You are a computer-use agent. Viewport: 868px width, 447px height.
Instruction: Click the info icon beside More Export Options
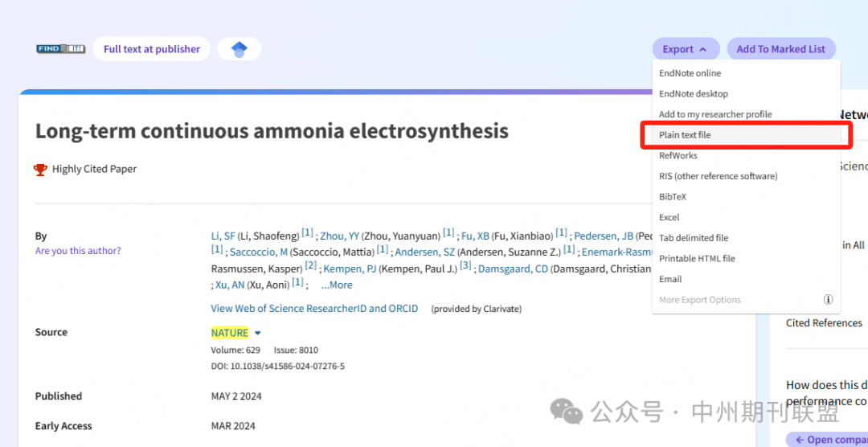pyautogui.click(x=828, y=300)
